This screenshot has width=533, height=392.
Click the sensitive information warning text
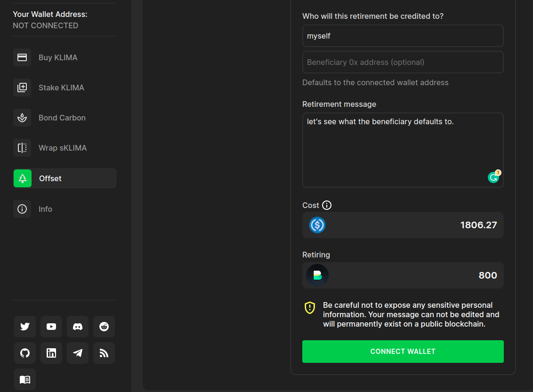point(411,314)
